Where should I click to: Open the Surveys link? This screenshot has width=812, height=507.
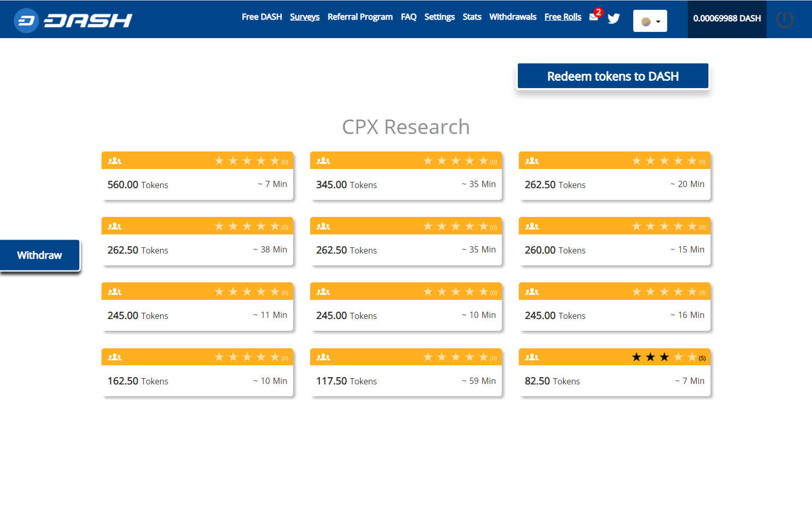click(x=304, y=17)
